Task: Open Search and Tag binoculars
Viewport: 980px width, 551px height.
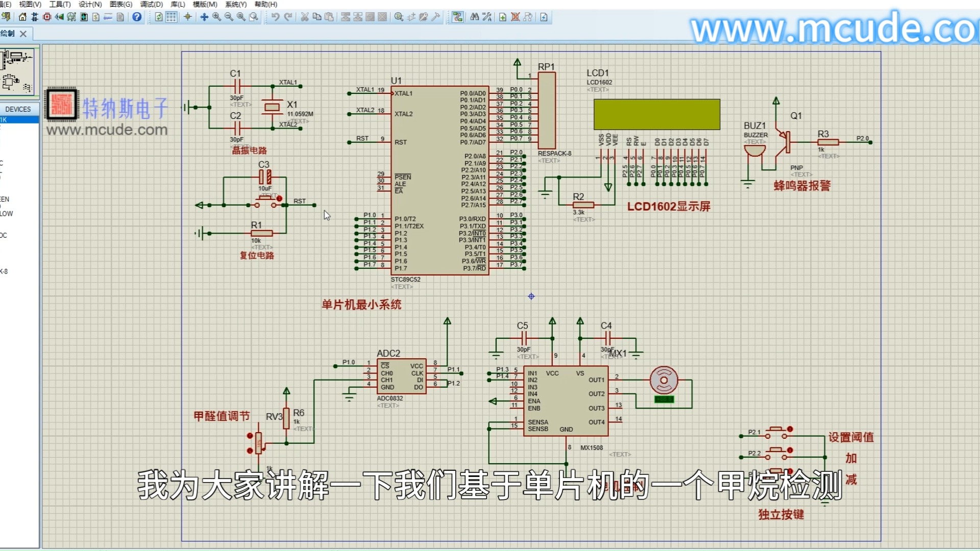Action: click(475, 17)
